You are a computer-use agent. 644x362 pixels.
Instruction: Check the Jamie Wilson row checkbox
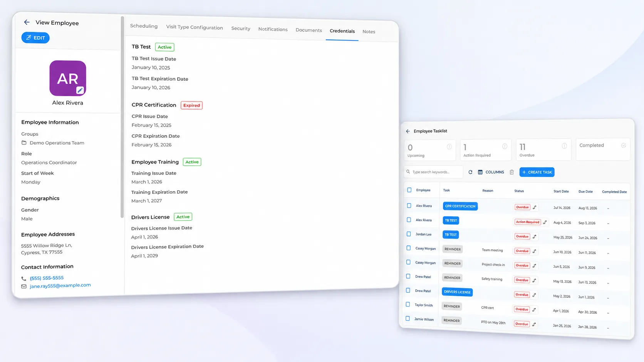(408, 319)
